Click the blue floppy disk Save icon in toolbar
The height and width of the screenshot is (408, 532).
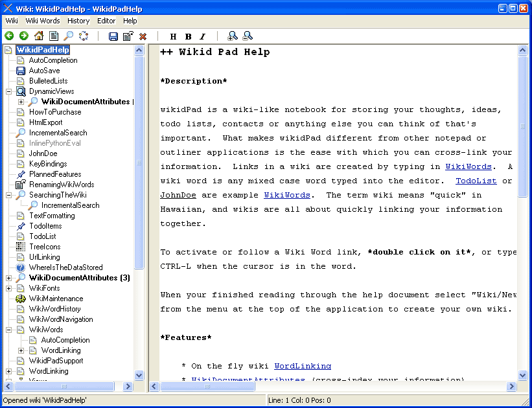coord(113,36)
